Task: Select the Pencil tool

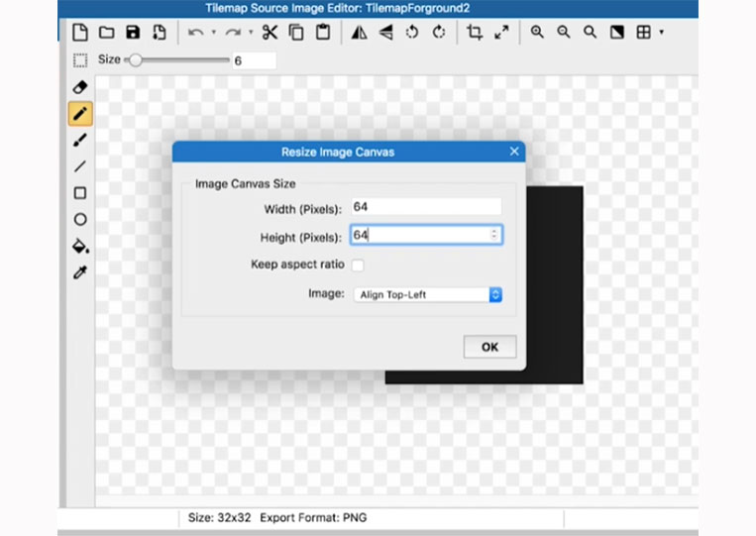Action: click(x=80, y=114)
